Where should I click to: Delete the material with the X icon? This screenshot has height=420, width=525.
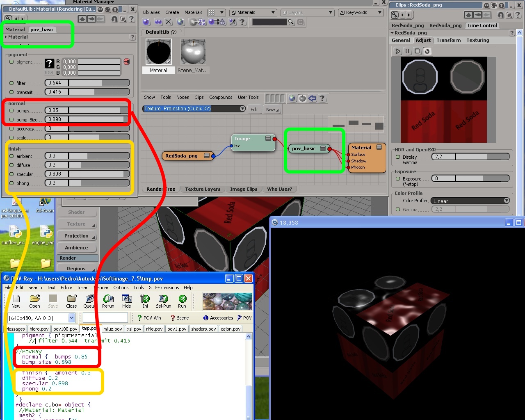[x=169, y=22]
